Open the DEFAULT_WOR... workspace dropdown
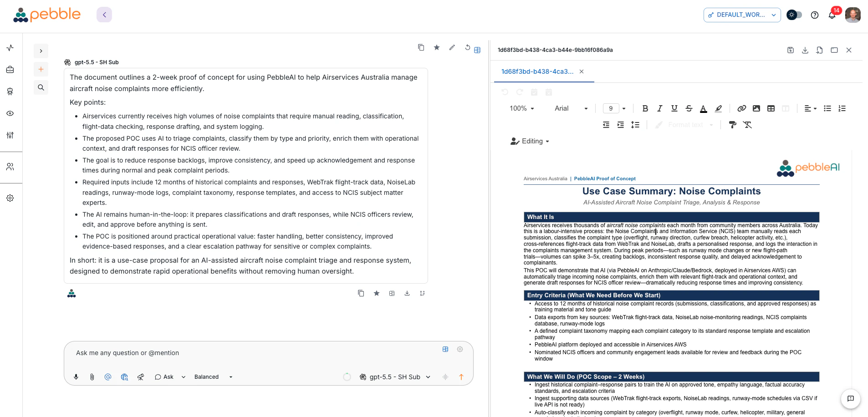 tap(742, 15)
